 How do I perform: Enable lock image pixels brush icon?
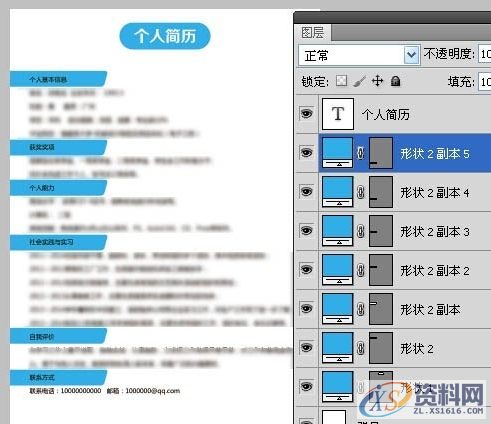tap(359, 81)
